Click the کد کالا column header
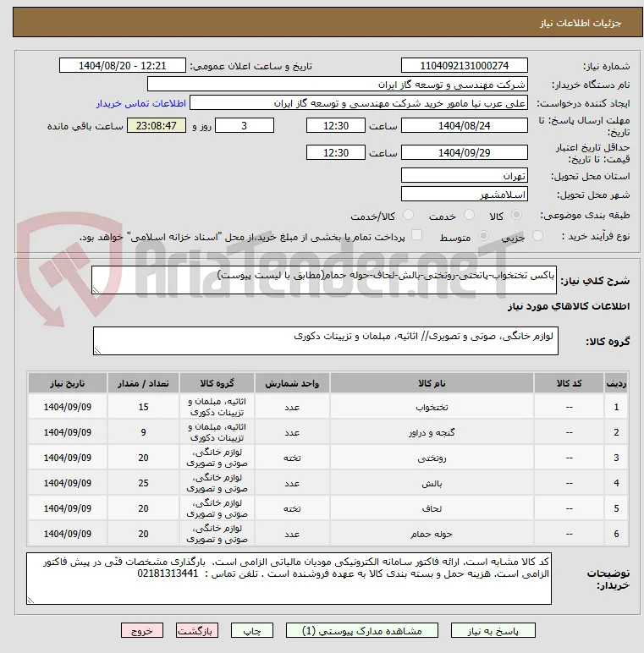The image size is (644, 653). 569,383
